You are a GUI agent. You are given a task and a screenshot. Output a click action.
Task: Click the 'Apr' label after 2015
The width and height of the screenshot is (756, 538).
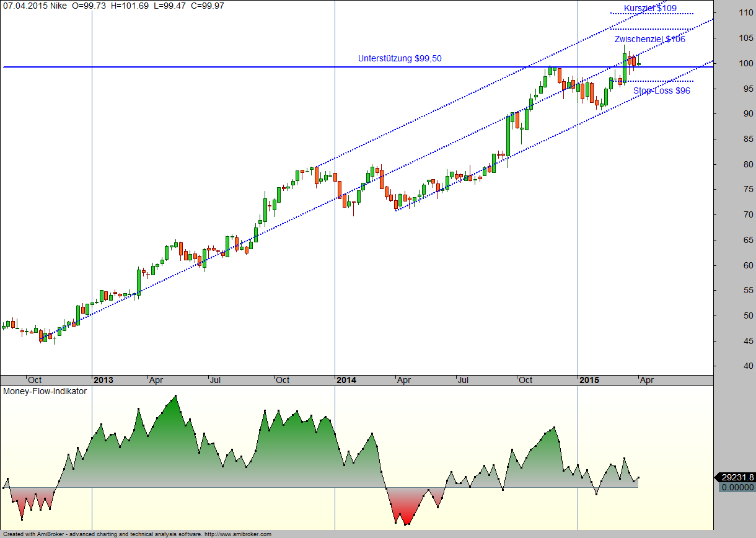[646, 380]
